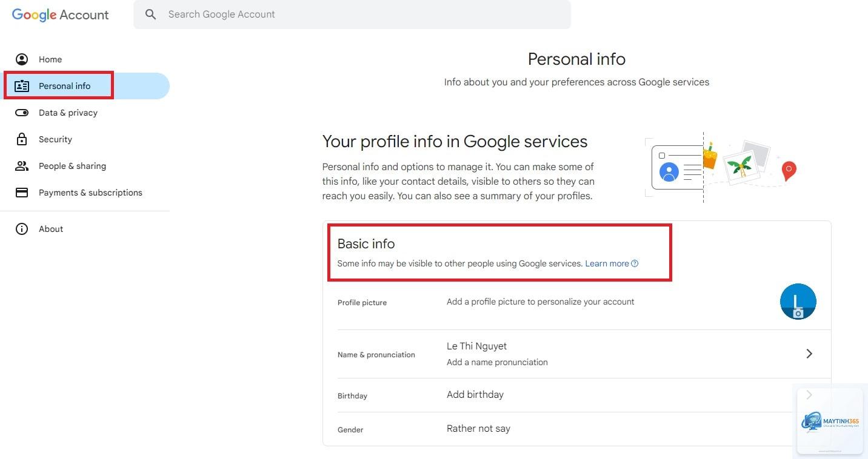Click the Learn more help icon
Screen dimensions: 868x459
(x=635, y=263)
